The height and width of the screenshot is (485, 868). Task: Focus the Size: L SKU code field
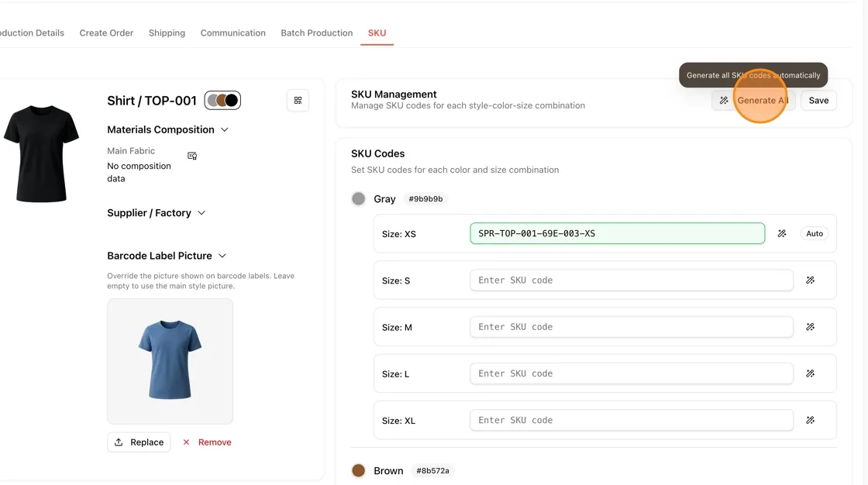[x=631, y=373]
